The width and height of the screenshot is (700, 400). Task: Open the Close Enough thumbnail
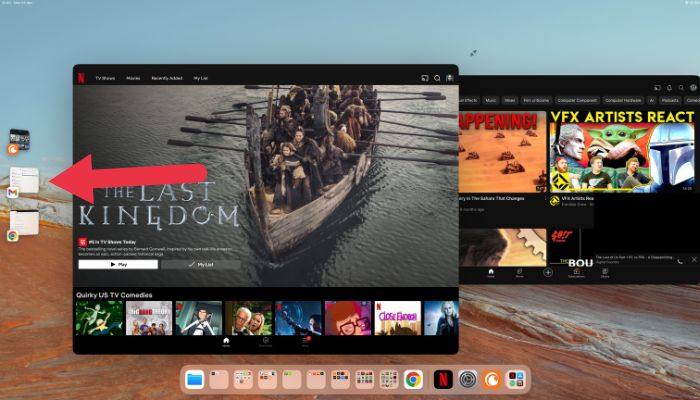click(398, 318)
